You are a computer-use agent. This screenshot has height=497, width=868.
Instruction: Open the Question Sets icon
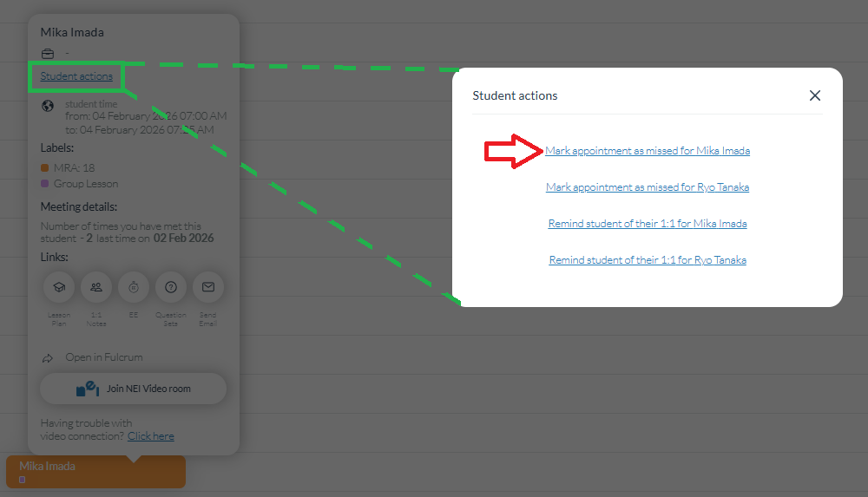click(171, 287)
